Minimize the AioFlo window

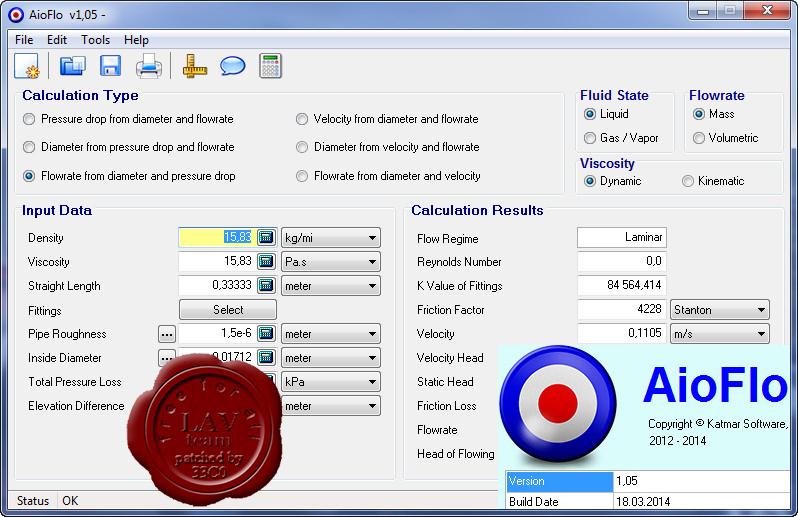[x=703, y=11]
